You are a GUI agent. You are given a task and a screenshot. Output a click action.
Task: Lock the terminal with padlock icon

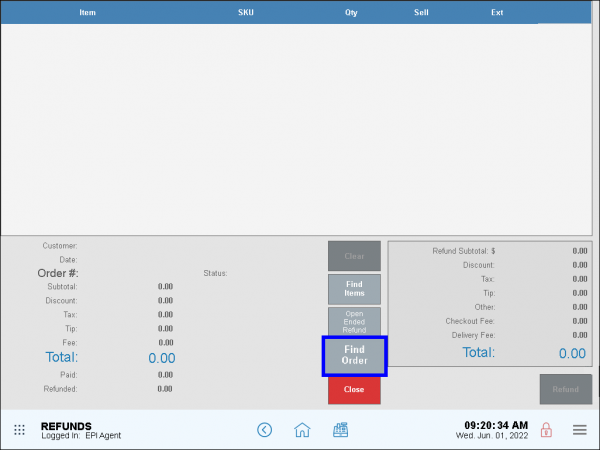[546, 430]
